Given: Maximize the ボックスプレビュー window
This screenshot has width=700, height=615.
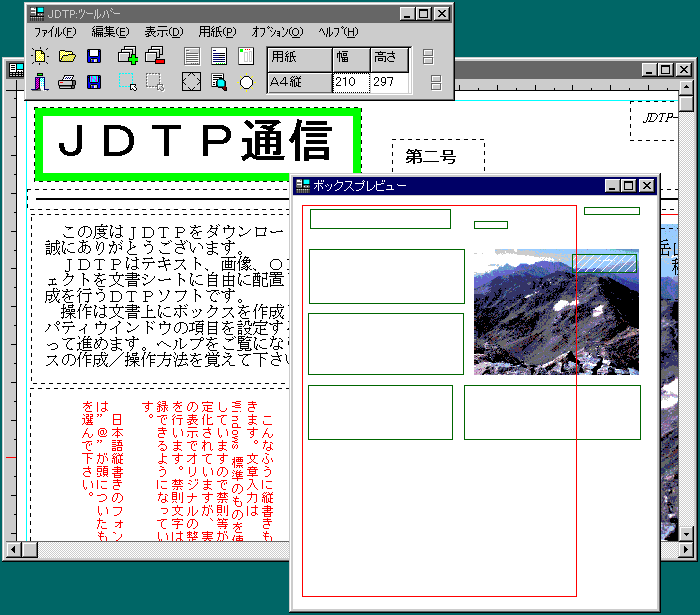Looking at the screenshot, I should (629, 186).
